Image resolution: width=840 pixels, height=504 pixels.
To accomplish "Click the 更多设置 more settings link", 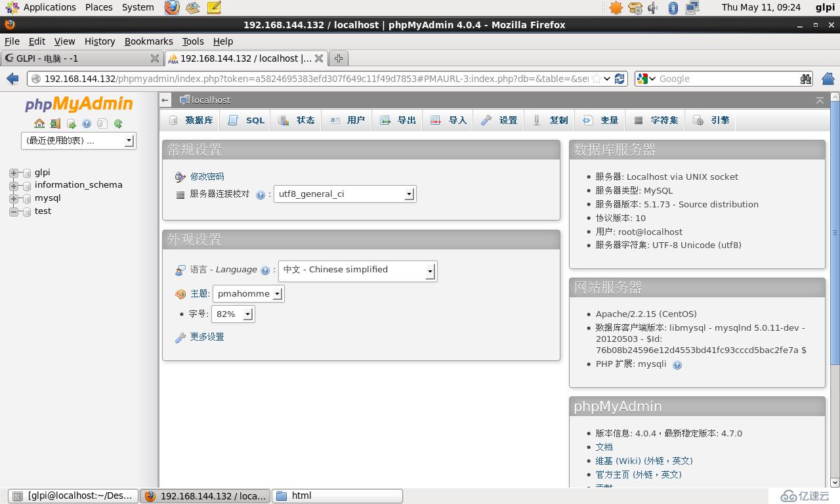I will point(207,337).
